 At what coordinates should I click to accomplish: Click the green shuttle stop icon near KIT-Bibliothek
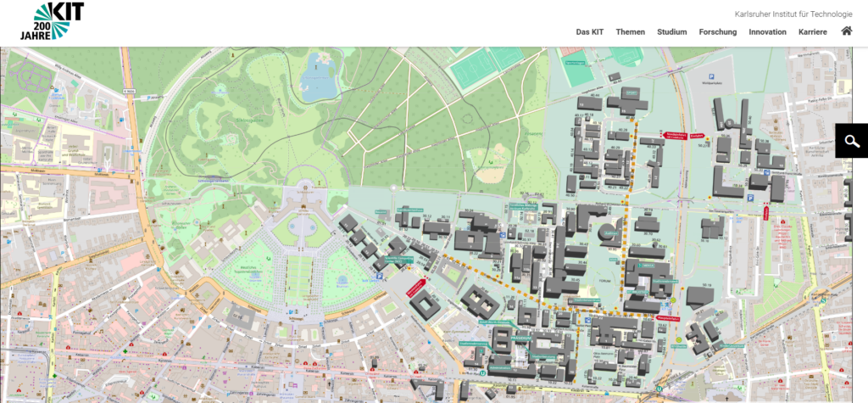click(x=673, y=300)
